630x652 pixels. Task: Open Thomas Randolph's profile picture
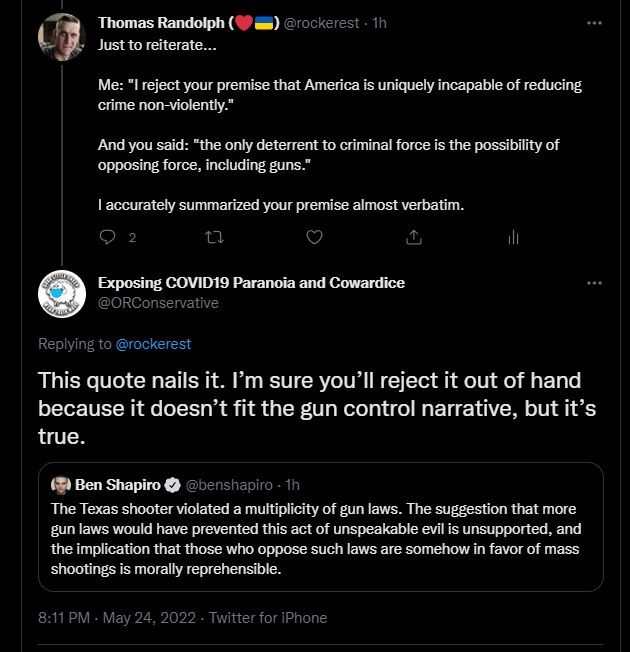[62, 37]
